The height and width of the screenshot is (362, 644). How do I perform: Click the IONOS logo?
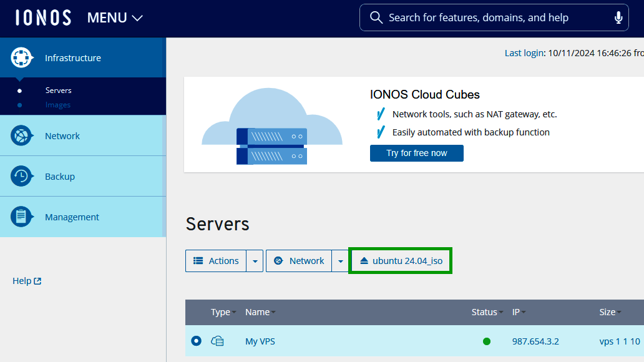pos(43,17)
